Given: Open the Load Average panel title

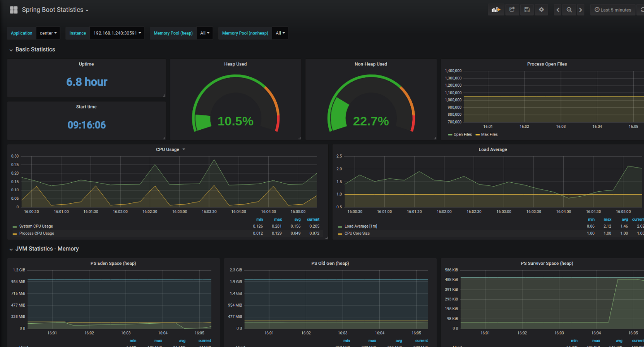Looking at the screenshot, I should [493, 149].
